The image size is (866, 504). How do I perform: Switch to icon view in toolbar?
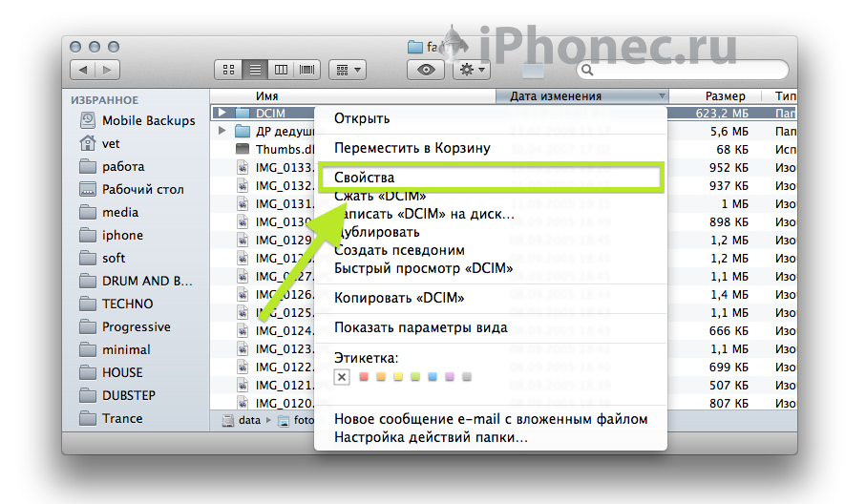pyautogui.click(x=228, y=70)
